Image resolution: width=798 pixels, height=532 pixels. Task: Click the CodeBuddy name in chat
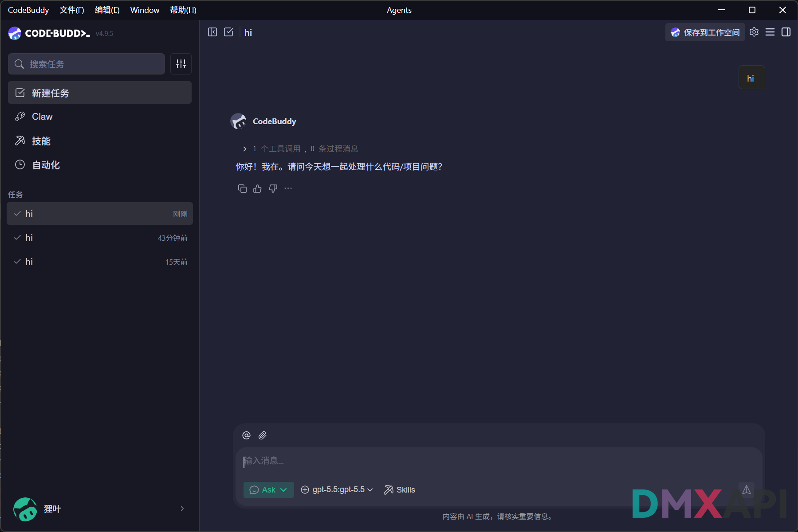point(275,121)
